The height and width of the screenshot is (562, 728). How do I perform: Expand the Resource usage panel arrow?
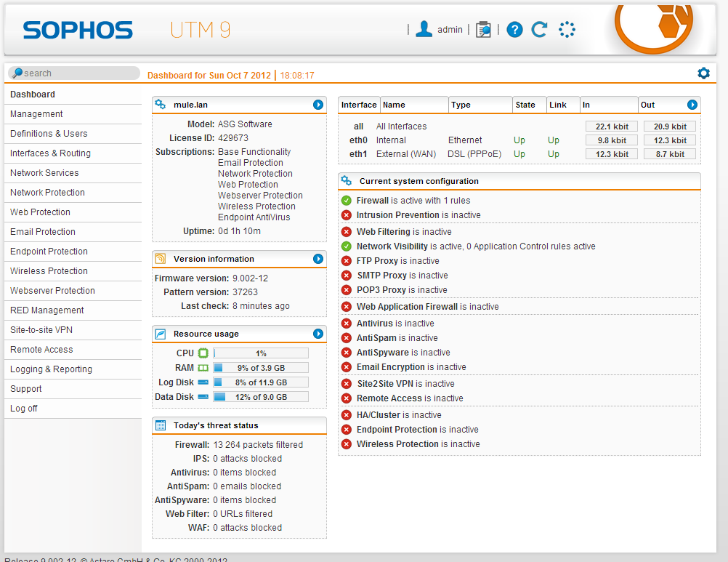[318, 334]
